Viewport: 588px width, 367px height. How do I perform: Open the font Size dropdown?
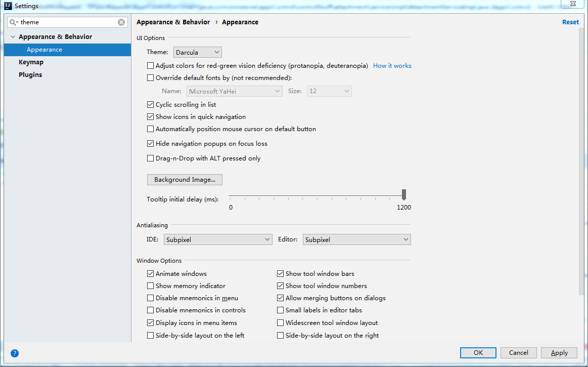click(x=329, y=91)
